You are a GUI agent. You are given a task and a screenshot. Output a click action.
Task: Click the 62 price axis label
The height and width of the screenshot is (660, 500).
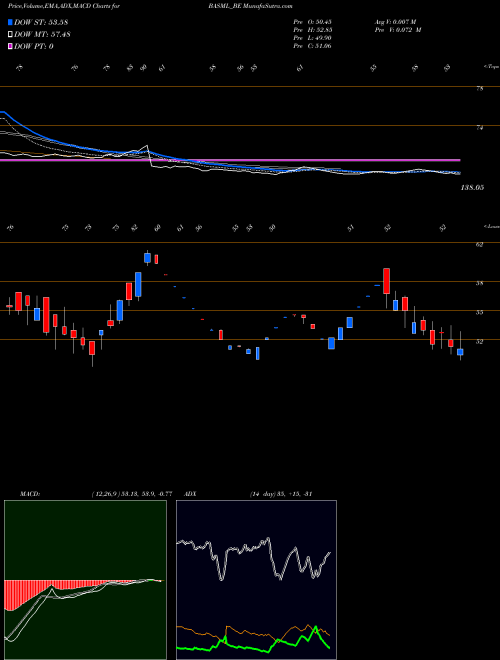point(479,244)
